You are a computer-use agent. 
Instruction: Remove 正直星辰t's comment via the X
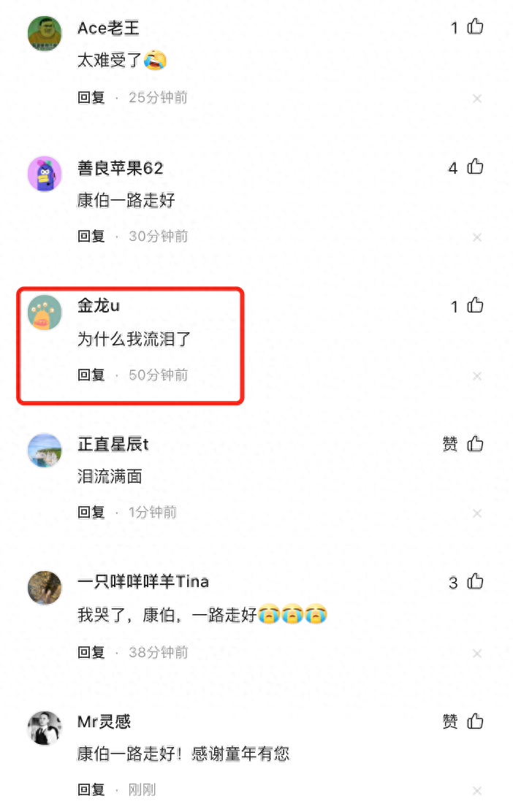pyautogui.click(x=477, y=513)
